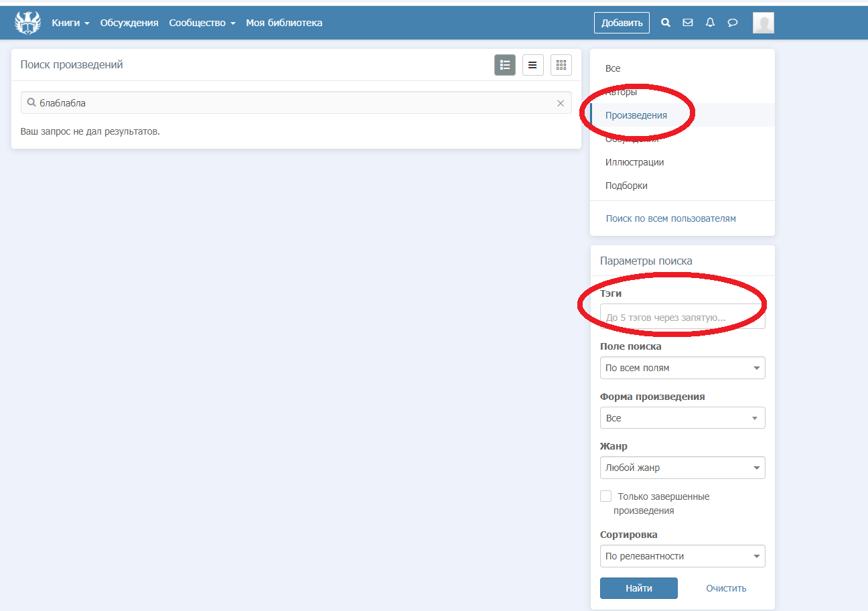Image resolution: width=868 pixels, height=611 pixels.
Task: Expand the 'Поле поиска' dropdown
Action: (x=682, y=368)
